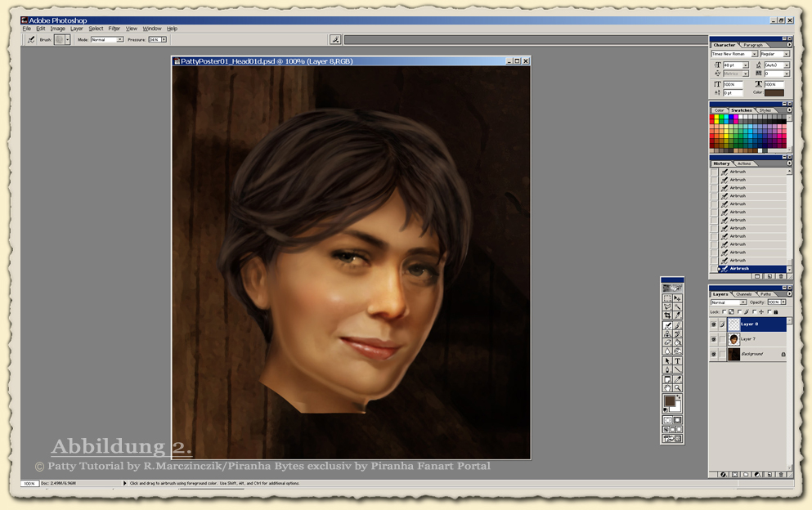This screenshot has width=812, height=510.
Task: Select the Eyedropper tool
Action: 677,379
